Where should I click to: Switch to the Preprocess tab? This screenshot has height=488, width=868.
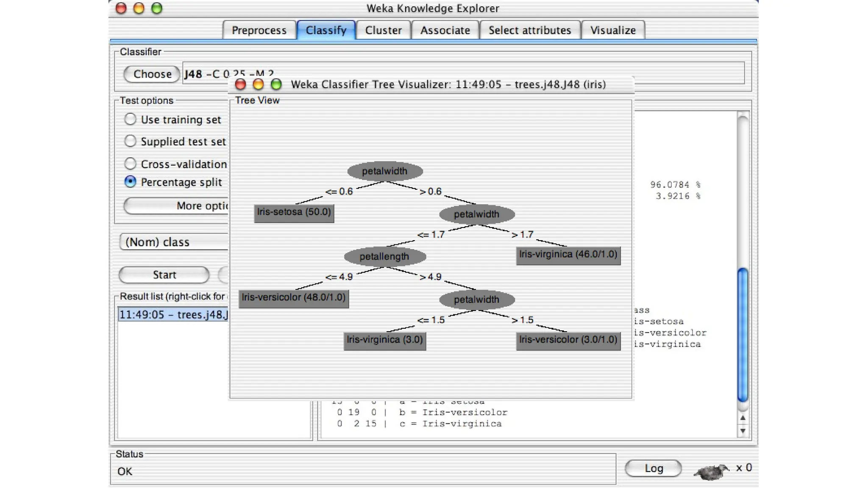259,30
